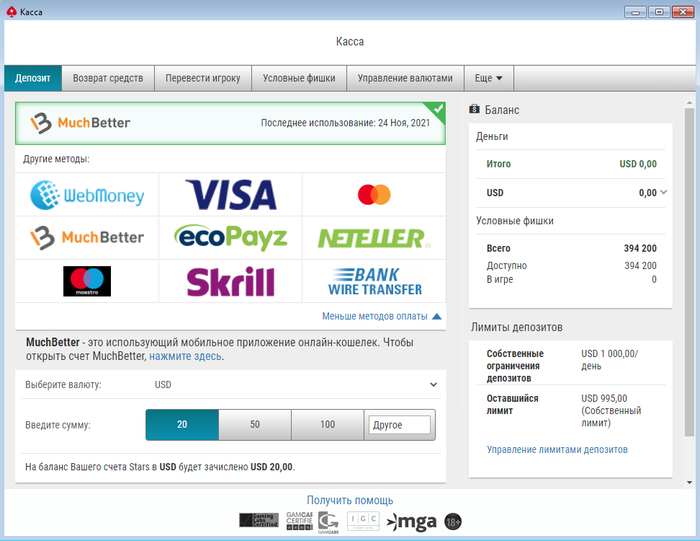This screenshot has width=700, height=541.
Task: Click the scrollbar up arrow
Action: click(689, 103)
